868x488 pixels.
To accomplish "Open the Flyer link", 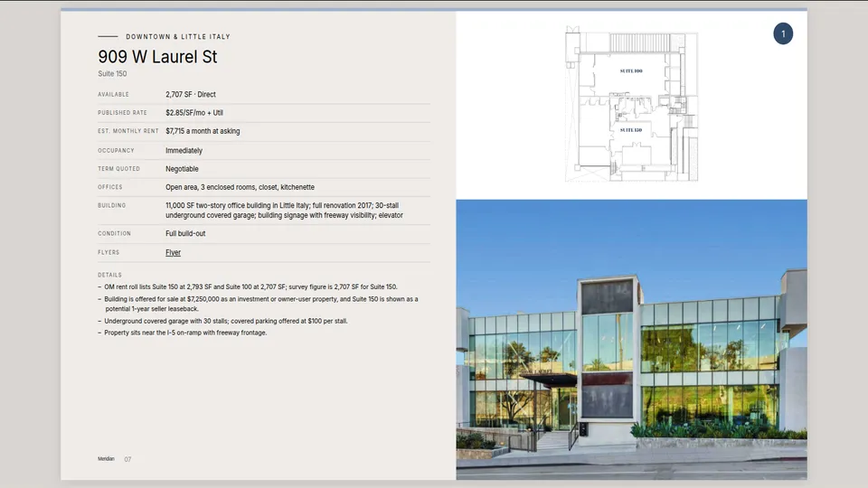I will (x=173, y=252).
